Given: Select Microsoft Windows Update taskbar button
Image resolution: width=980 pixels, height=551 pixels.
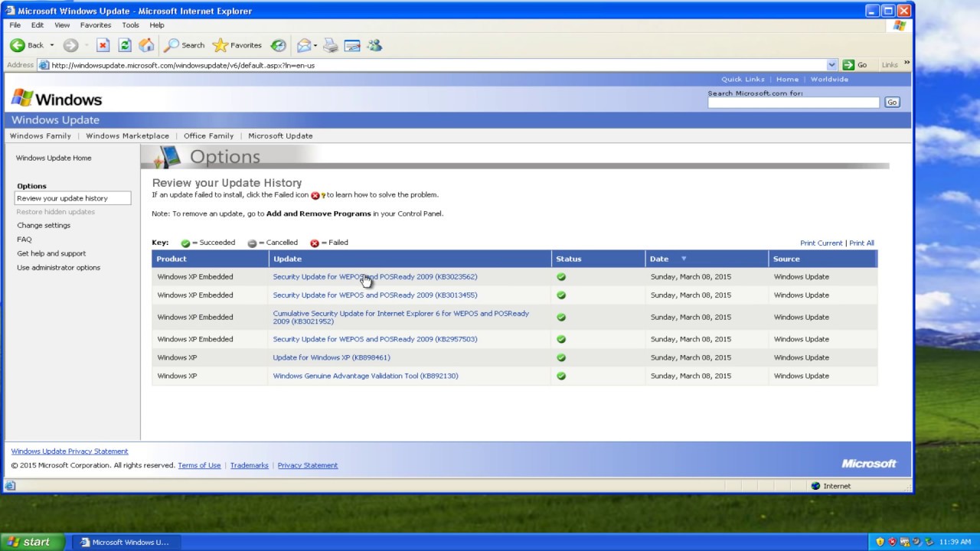Looking at the screenshot, I should pyautogui.click(x=125, y=542).
